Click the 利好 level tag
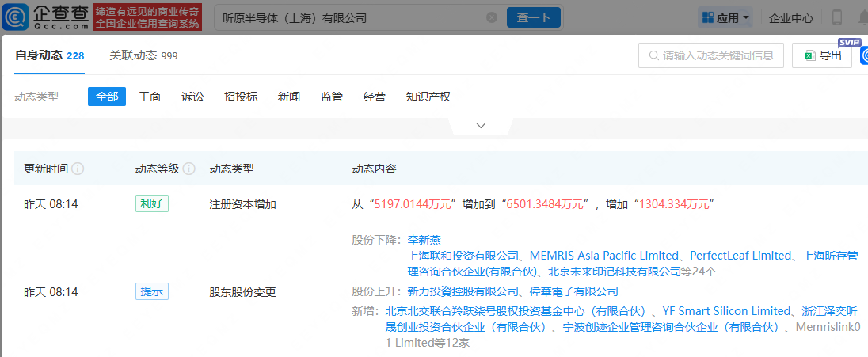The image size is (868, 357). click(x=152, y=203)
